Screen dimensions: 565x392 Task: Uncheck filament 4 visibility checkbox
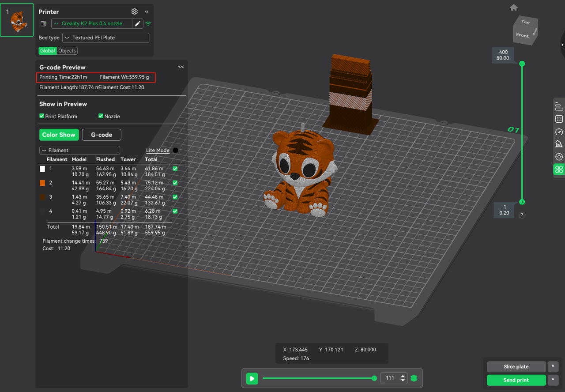coord(175,211)
